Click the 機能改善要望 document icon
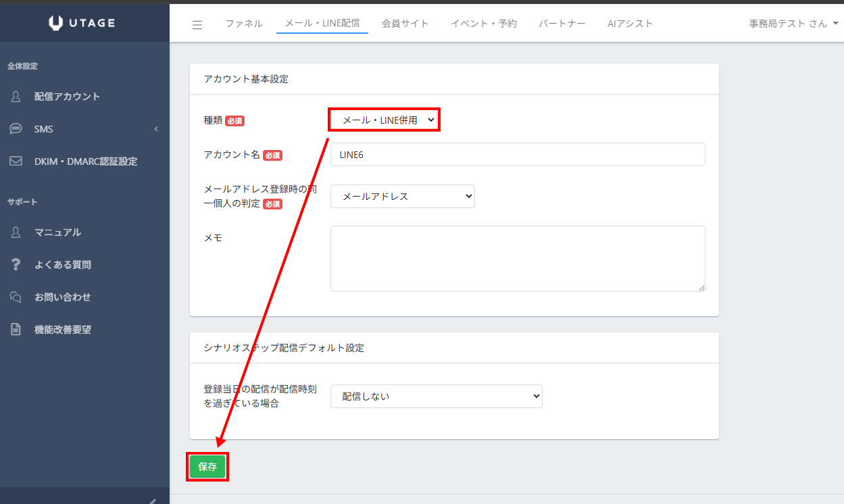The width and height of the screenshot is (844, 504). pyautogui.click(x=16, y=330)
